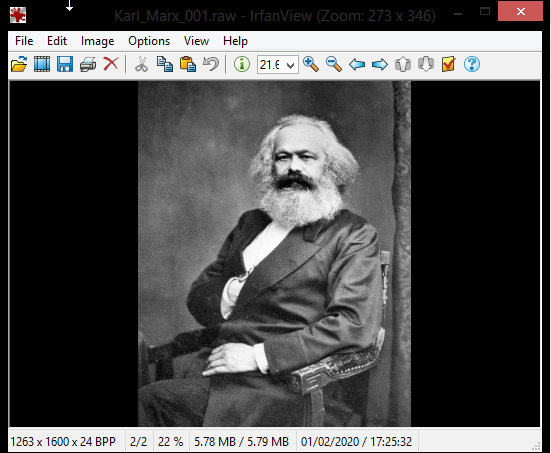Open the Options menu
The height and width of the screenshot is (453, 551).
click(x=149, y=41)
